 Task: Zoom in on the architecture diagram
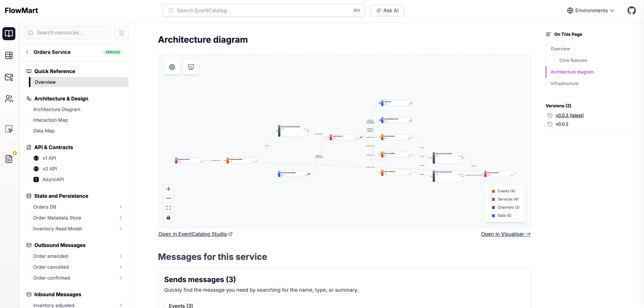pyautogui.click(x=169, y=189)
